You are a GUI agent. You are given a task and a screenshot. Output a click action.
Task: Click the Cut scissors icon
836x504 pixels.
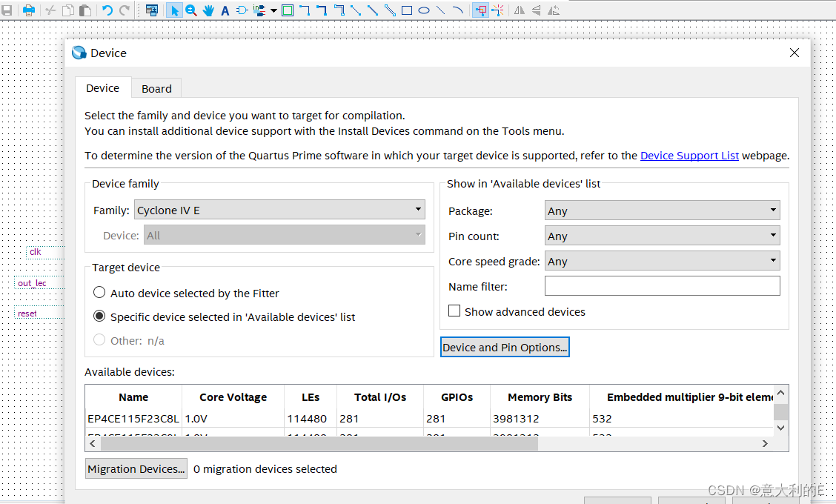(50, 10)
